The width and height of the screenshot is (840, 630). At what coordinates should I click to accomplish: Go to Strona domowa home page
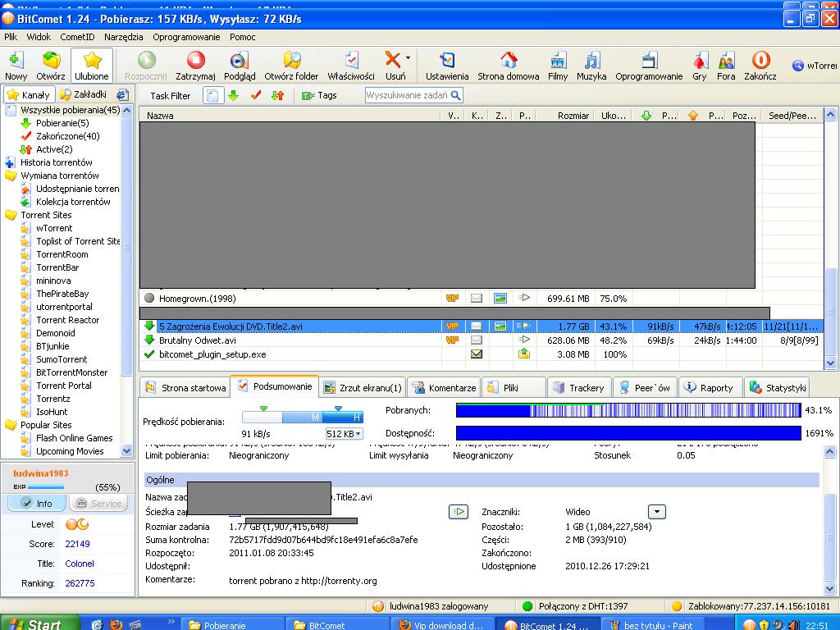pos(509,66)
